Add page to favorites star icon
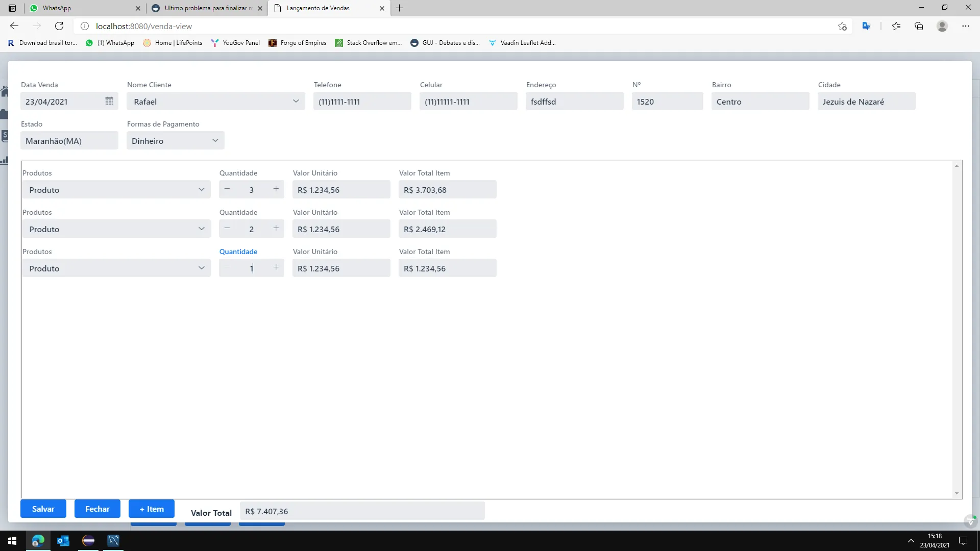The width and height of the screenshot is (980, 551). (842, 26)
